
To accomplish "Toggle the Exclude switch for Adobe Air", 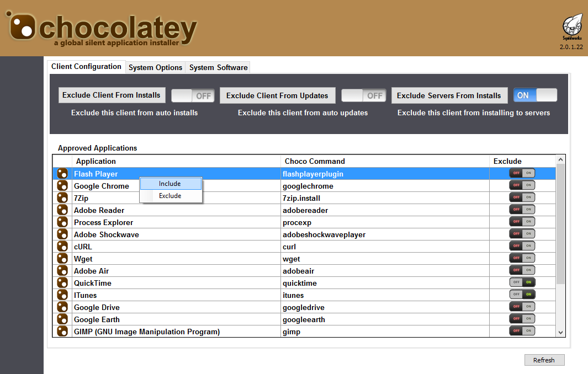I will tap(522, 270).
